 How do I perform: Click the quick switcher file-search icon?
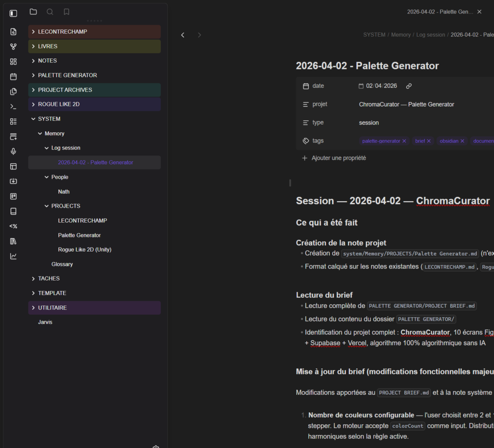point(14,32)
